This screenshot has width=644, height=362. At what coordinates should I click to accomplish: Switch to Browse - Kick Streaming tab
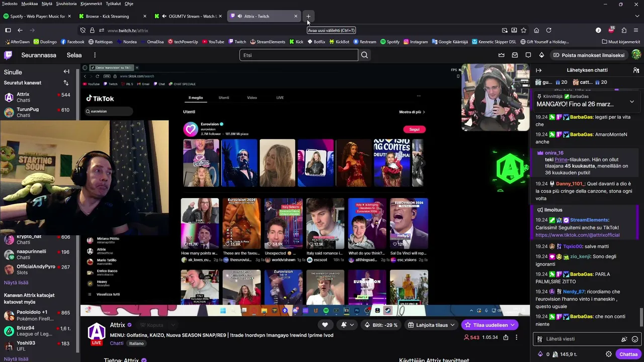[x=113, y=16]
